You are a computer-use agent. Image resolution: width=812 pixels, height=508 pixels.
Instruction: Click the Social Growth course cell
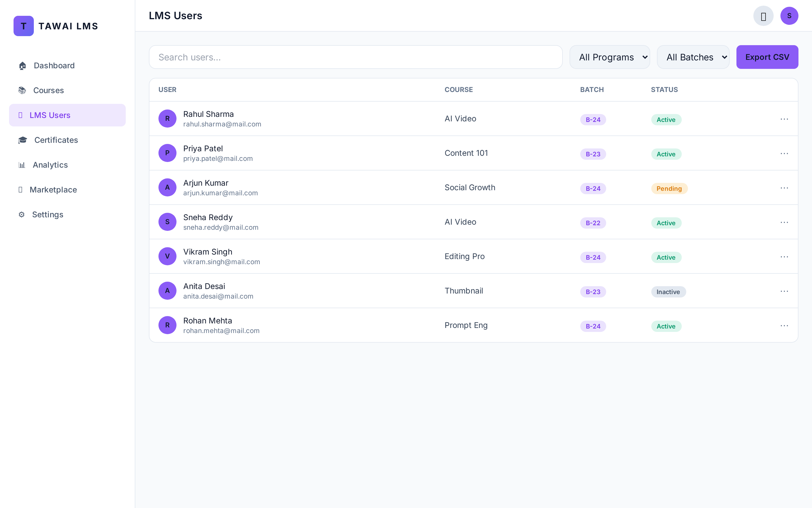pos(470,187)
